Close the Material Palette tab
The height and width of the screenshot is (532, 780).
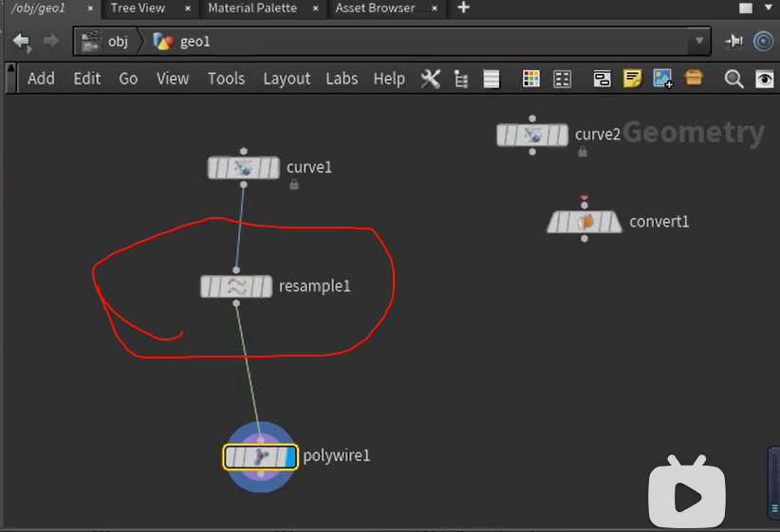click(x=315, y=9)
